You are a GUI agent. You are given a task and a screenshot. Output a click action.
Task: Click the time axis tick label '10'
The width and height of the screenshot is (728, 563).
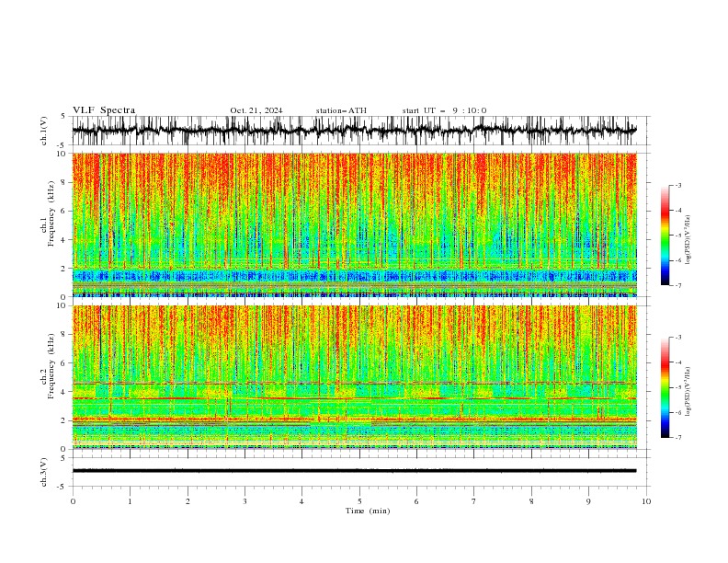[x=646, y=501]
